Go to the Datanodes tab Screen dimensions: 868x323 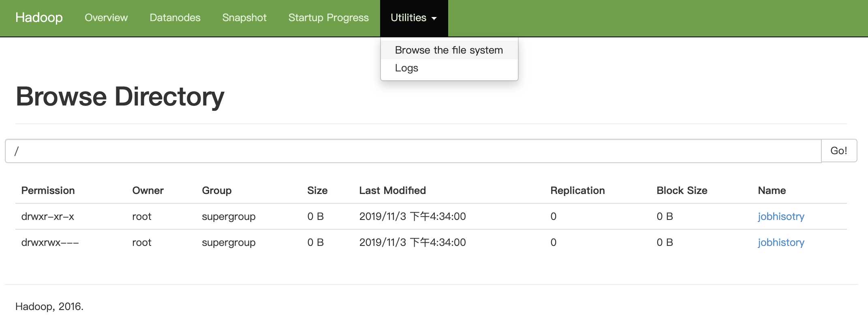pos(175,18)
